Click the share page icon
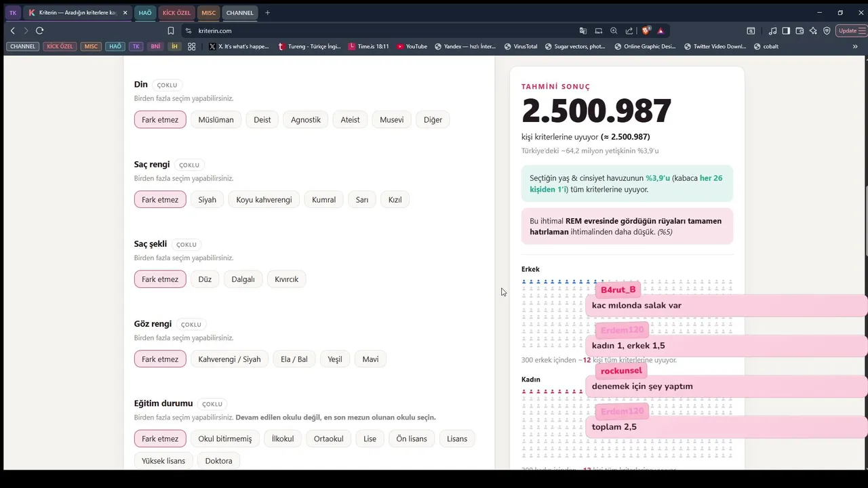 pyautogui.click(x=629, y=30)
